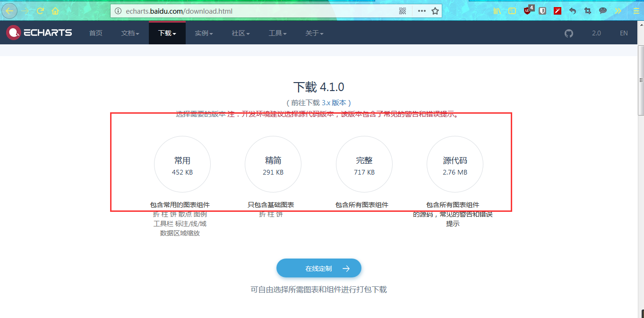Download the 源代码 2.76 MB build
The image size is (644, 318).
pos(455,164)
